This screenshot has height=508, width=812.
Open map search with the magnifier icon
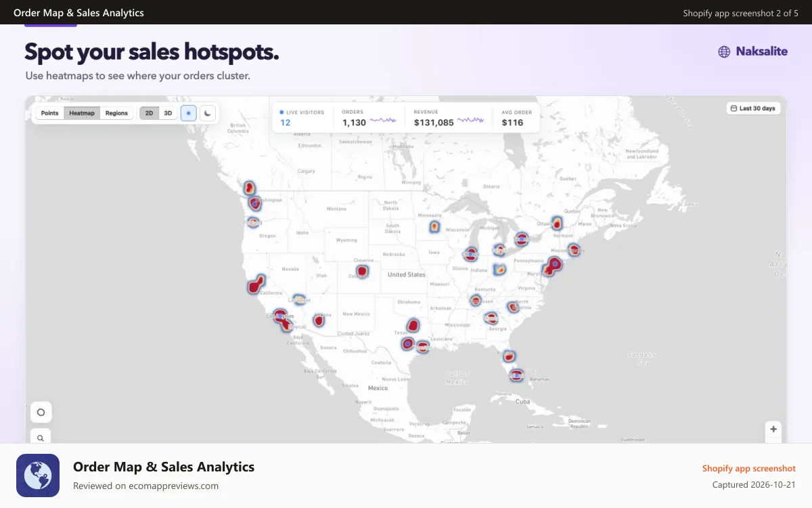tap(41, 438)
